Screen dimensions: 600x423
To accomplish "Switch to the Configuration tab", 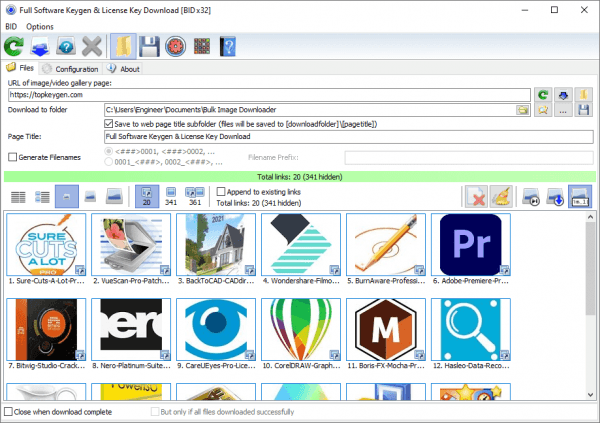I will (x=70, y=69).
